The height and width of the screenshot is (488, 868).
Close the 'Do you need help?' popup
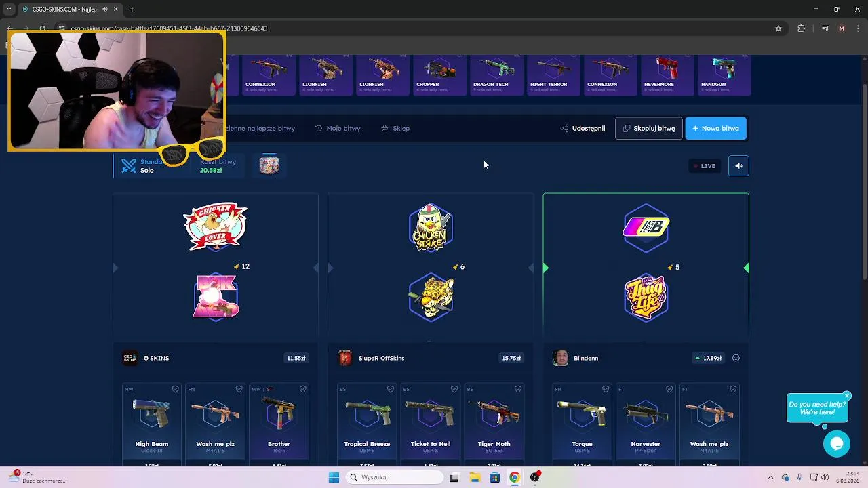(847, 396)
